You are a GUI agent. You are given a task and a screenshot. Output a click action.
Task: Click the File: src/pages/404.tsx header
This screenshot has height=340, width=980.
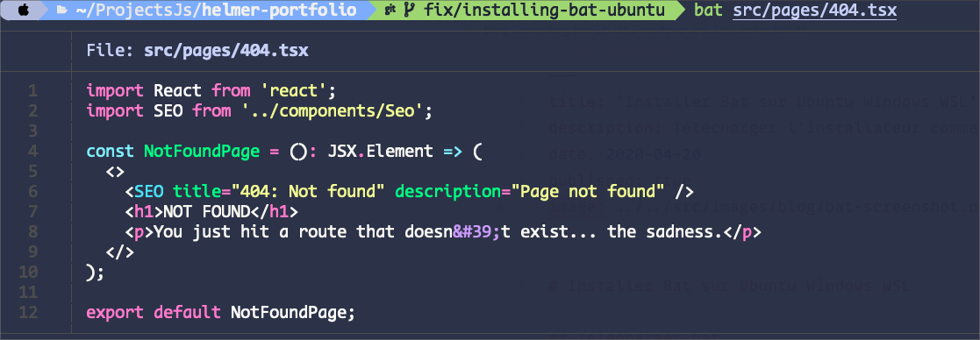[197, 51]
